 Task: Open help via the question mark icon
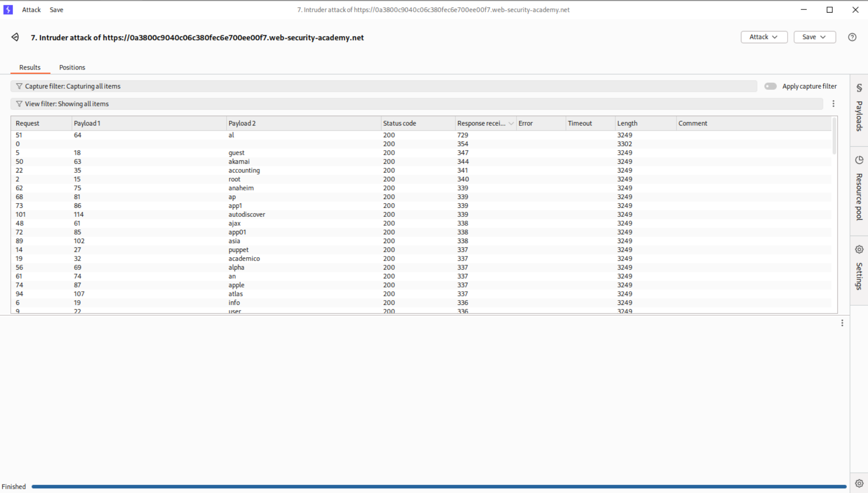[852, 37]
